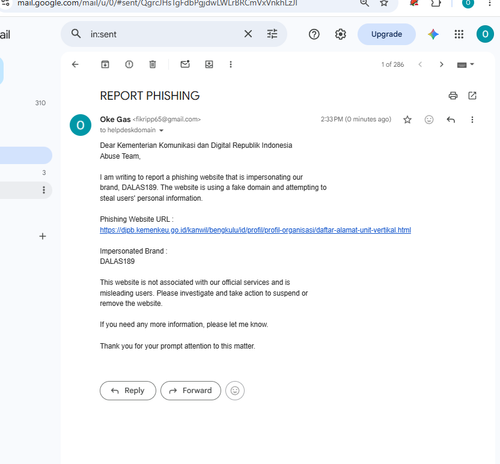Image resolution: width=500 pixels, height=464 pixels.
Task: Click the Upgrade button
Action: (x=387, y=34)
